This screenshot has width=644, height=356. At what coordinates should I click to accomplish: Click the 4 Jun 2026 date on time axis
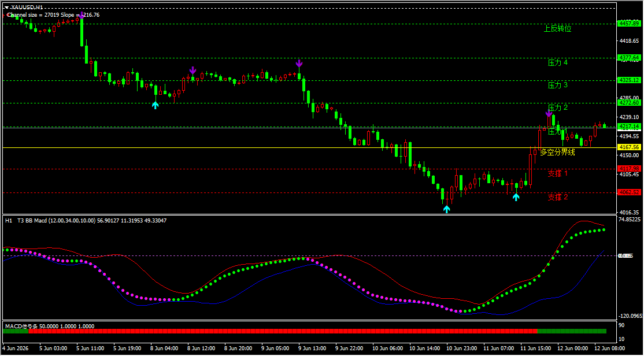pyautogui.click(x=16, y=348)
